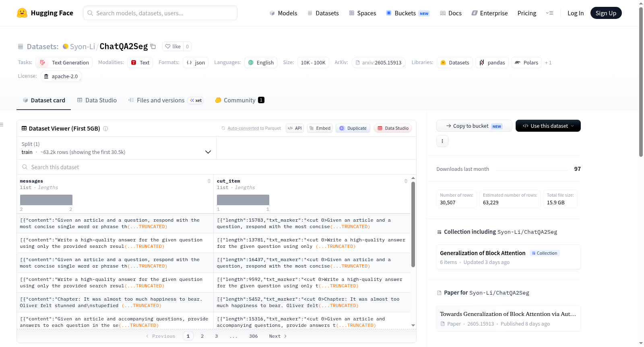This screenshot has height=347, width=644.
Task: Select the Datasets library tag
Action: coord(454,62)
